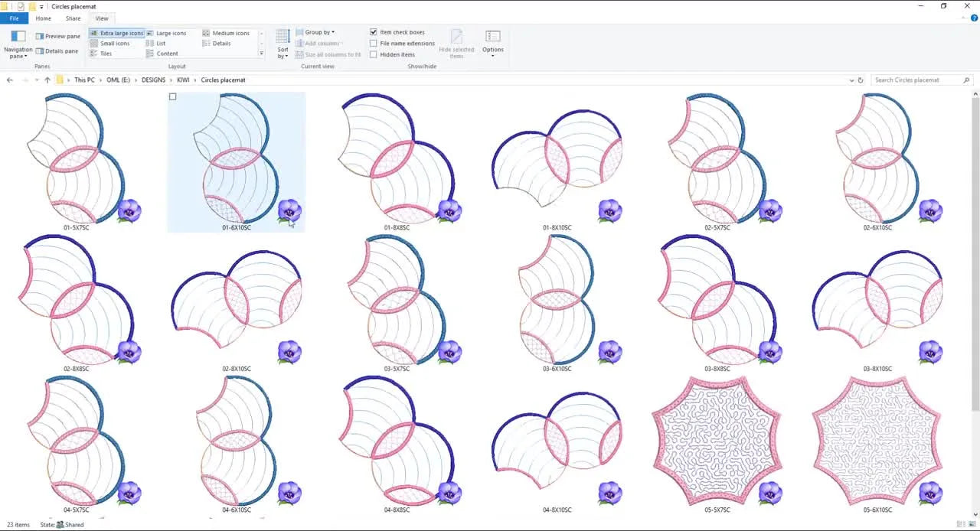
Task: Select the 04-5X7SC design thumbnail
Action: tap(77, 440)
